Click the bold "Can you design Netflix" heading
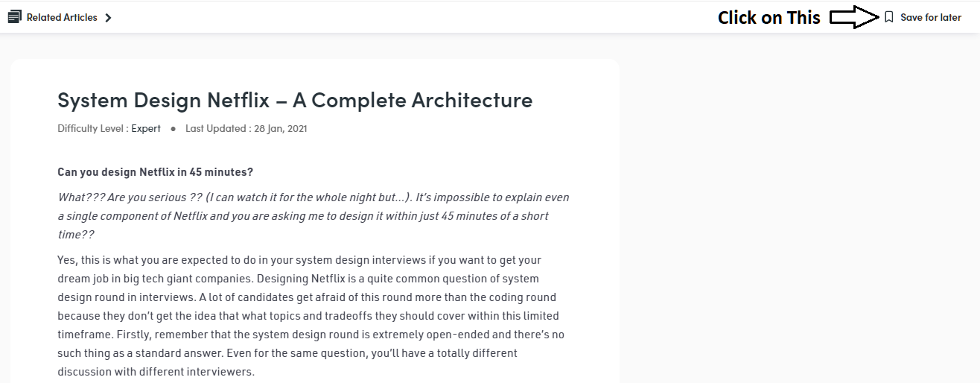The width and height of the screenshot is (980, 383). [155, 172]
